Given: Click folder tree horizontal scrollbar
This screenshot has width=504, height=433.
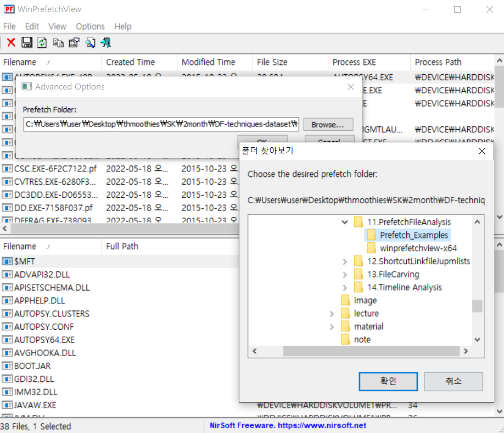Looking at the screenshot, I should [x=371, y=351].
